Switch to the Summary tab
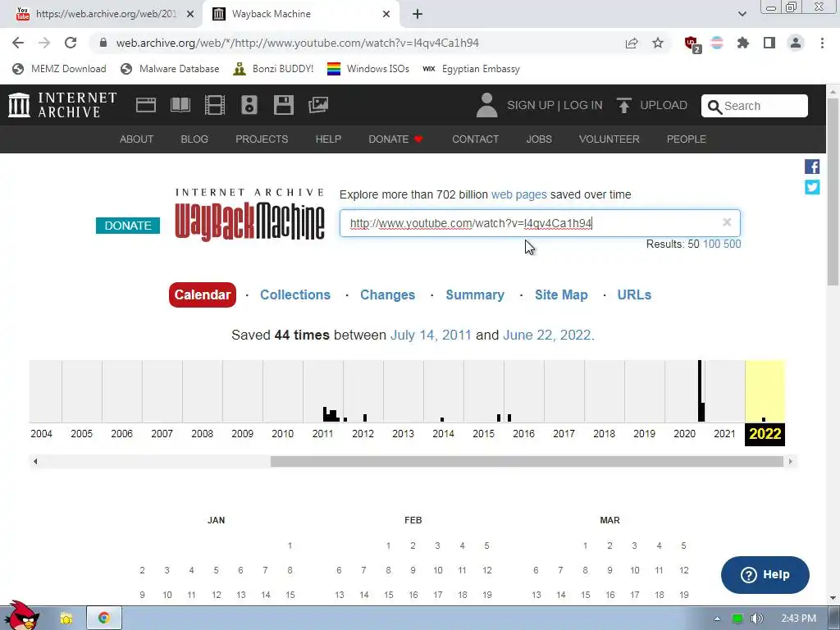 click(475, 294)
